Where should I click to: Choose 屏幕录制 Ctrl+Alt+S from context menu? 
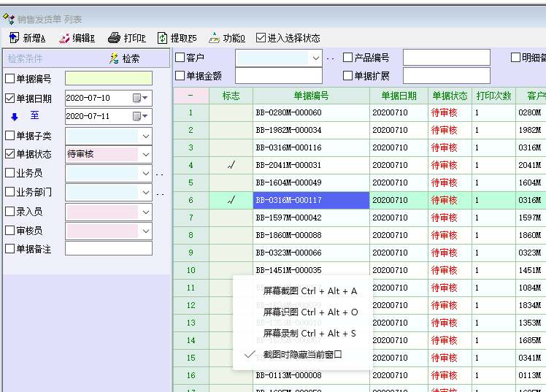click(x=309, y=333)
